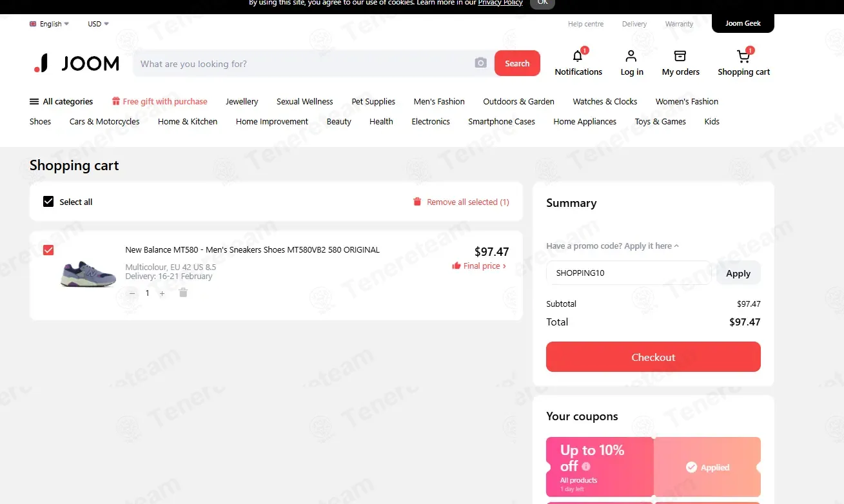The height and width of the screenshot is (504, 844).
Task: Click the Log in person icon
Action: pyautogui.click(x=631, y=56)
